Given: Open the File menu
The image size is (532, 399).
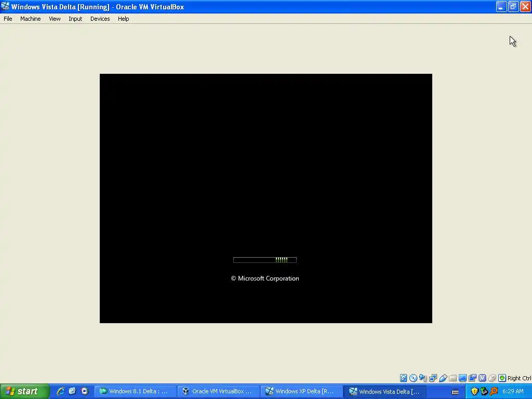Looking at the screenshot, I should click(8, 19).
